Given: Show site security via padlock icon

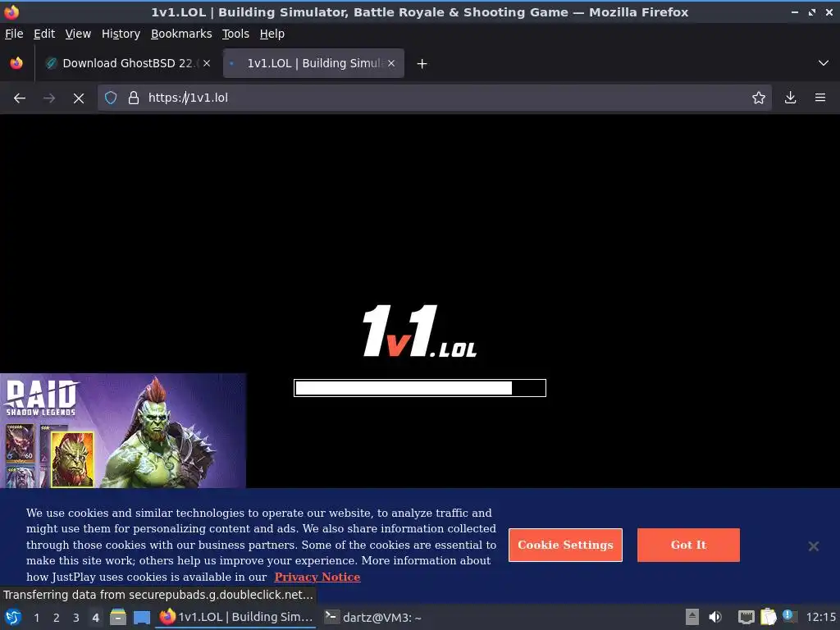Looking at the screenshot, I should [134, 98].
